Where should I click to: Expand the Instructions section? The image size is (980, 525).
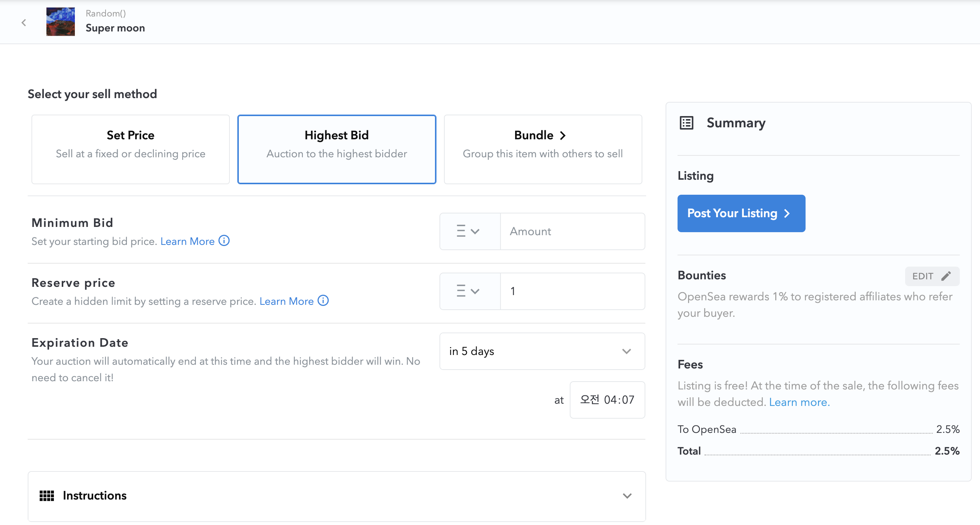click(x=627, y=496)
